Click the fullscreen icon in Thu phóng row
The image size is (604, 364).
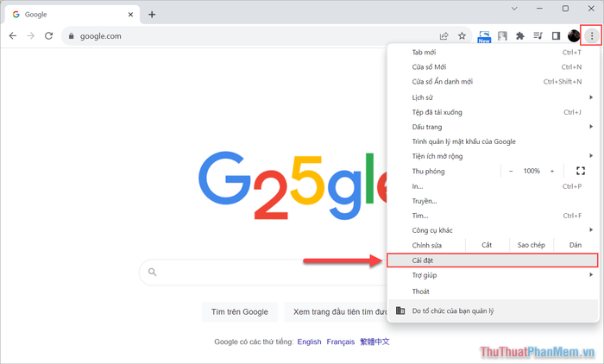(x=581, y=171)
